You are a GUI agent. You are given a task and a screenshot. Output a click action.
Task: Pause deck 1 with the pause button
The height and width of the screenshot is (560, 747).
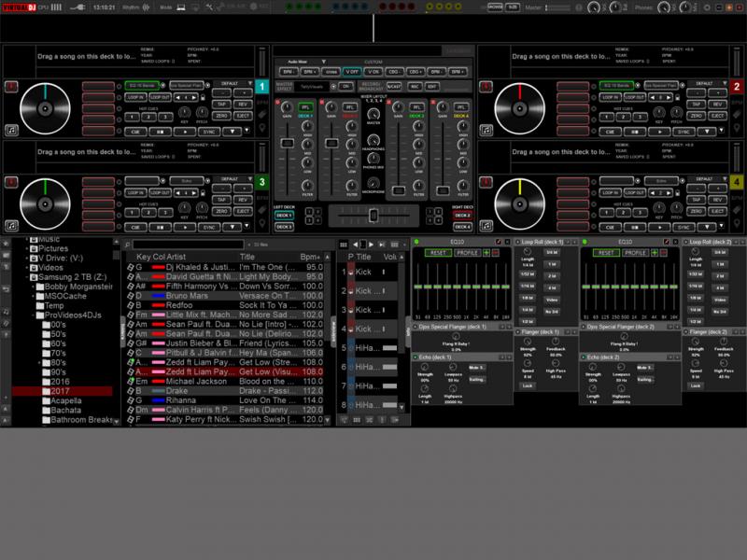(x=160, y=132)
